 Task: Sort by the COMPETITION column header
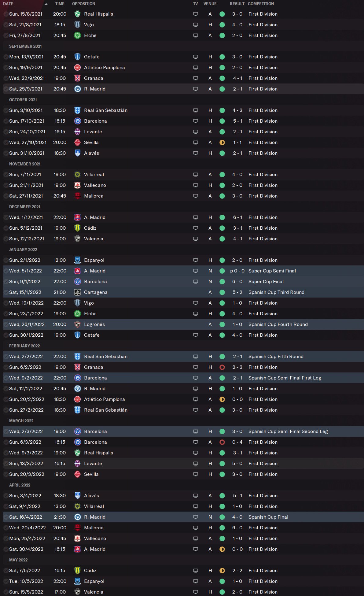click(x=261, y=4)
